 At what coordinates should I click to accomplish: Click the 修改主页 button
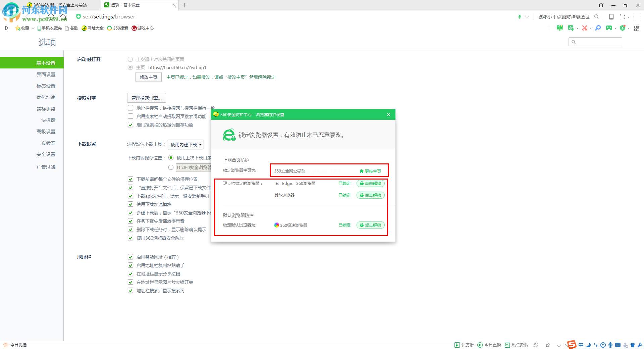pyautogui.click(x=149, y=77)
